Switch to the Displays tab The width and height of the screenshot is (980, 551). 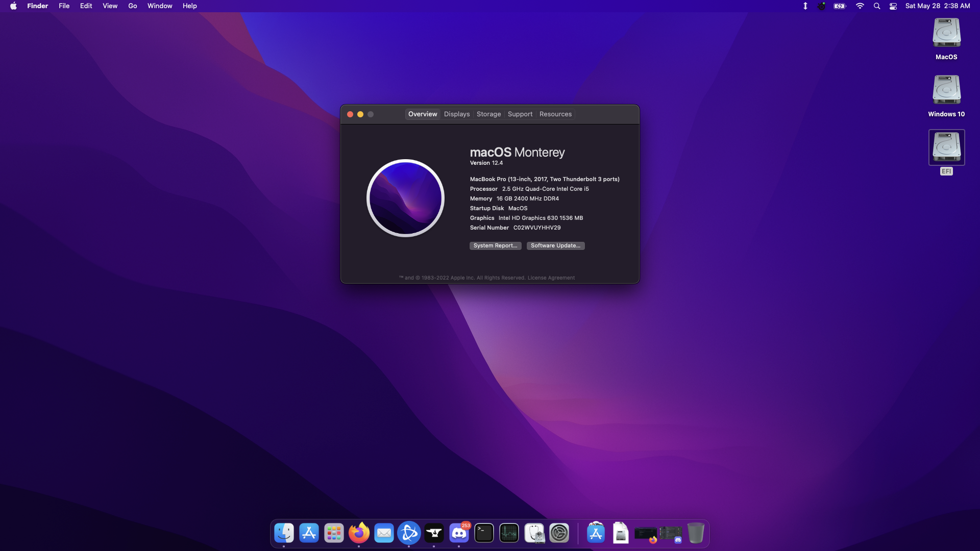[x=456, y=114]
